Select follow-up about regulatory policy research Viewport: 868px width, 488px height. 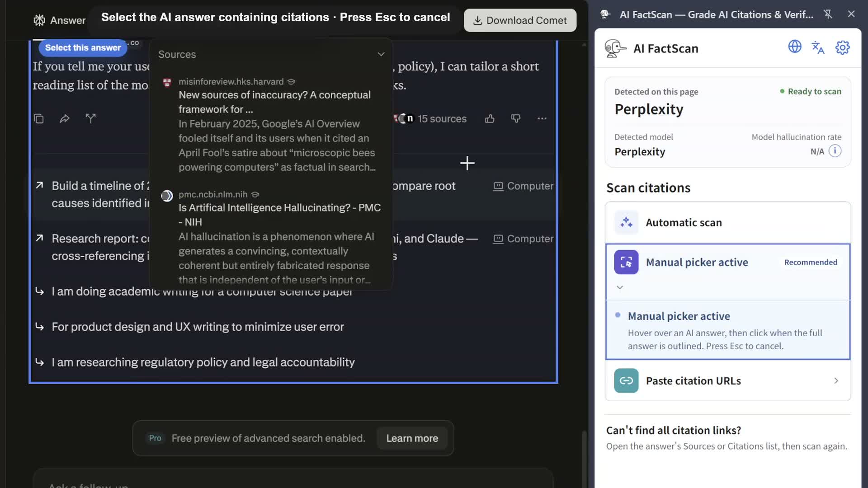(x=203, y=362)
